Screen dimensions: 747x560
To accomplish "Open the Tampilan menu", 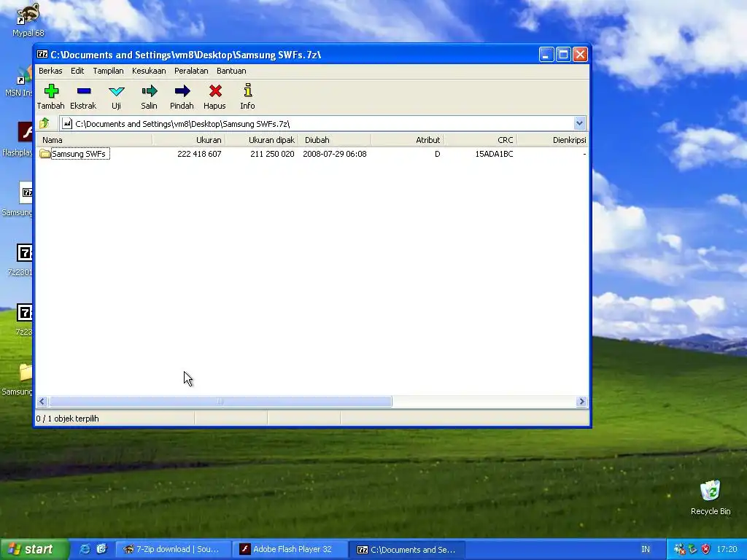I will [x=108, y=71].
